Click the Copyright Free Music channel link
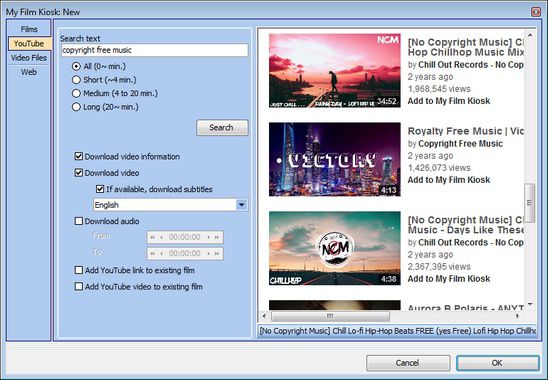Viewport: 548px width, 380px height. 460,144
